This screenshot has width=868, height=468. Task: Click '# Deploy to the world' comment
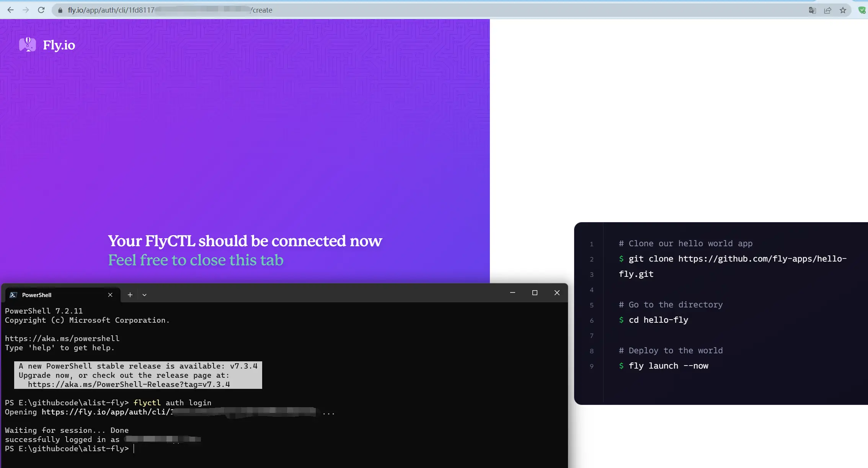(671, 351)
